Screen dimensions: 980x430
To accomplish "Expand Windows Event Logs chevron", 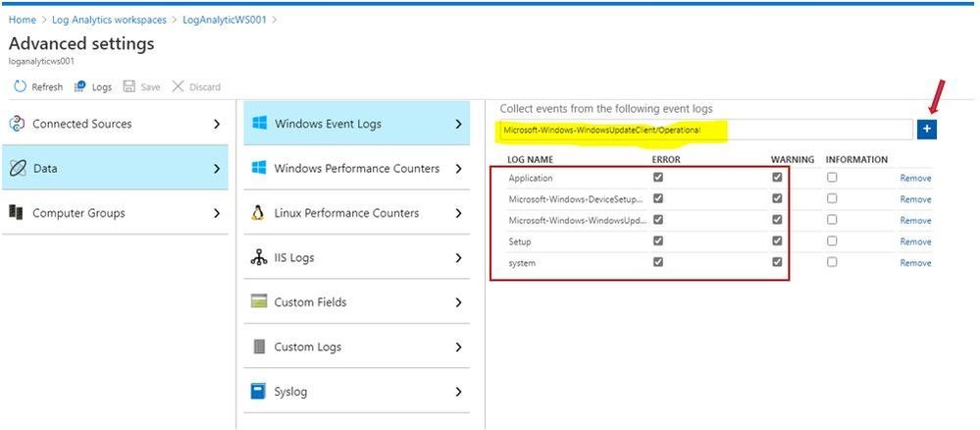I will (x=459, y=124).
